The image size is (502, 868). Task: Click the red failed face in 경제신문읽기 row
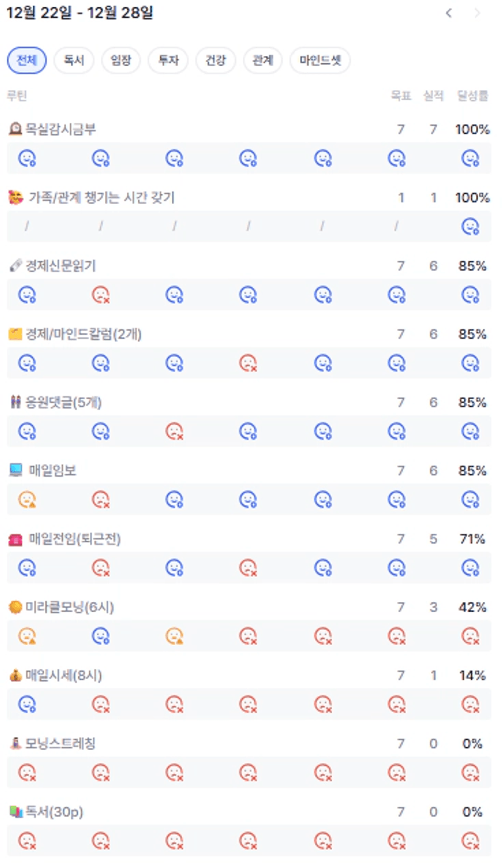(x=100, y=295)
